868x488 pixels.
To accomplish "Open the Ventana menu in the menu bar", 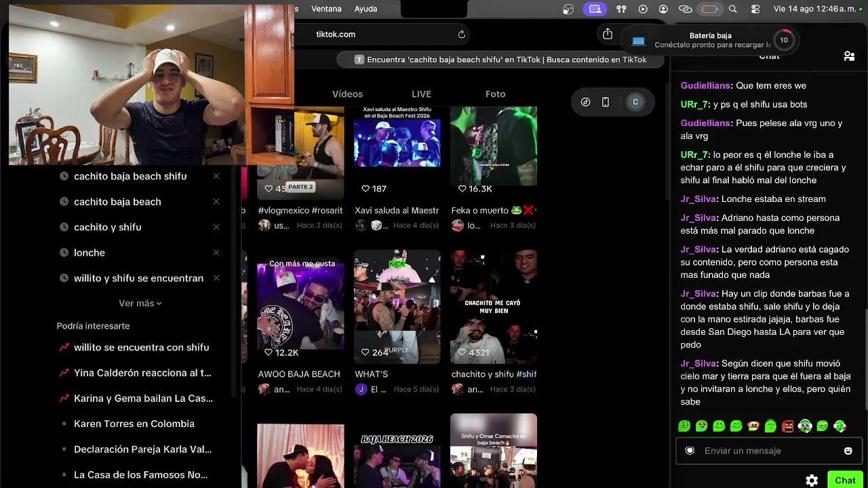I will (326, 9).
